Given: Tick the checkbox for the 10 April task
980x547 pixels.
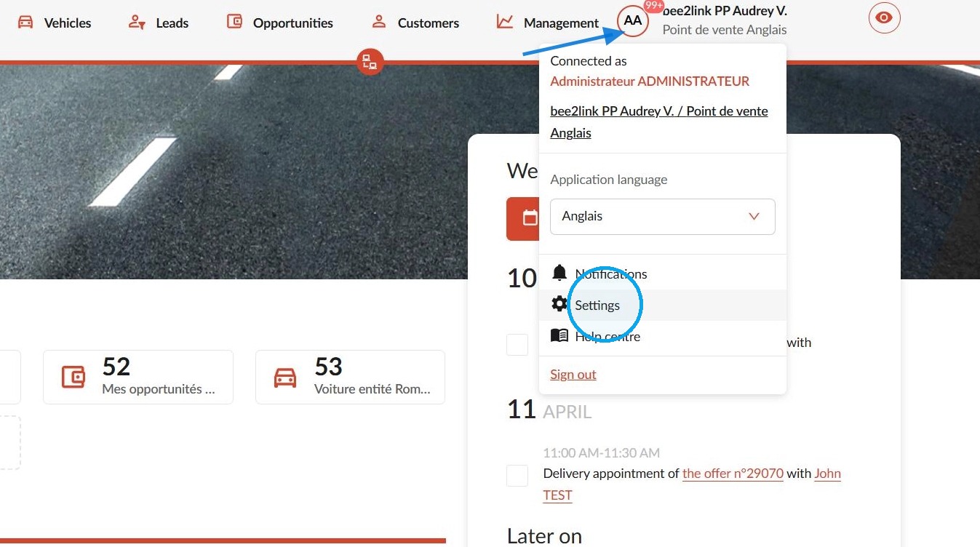Looking at the screenshot, I should [517, 345].
